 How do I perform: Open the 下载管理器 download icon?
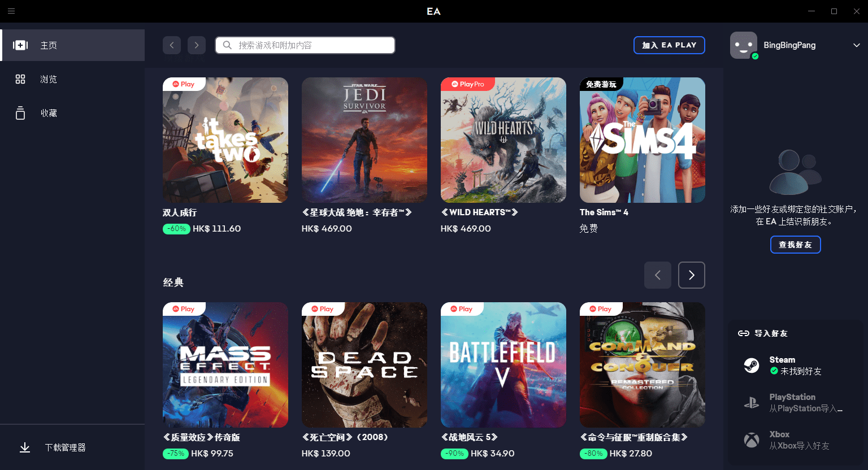pyautogui.click(x=25, y=447)
